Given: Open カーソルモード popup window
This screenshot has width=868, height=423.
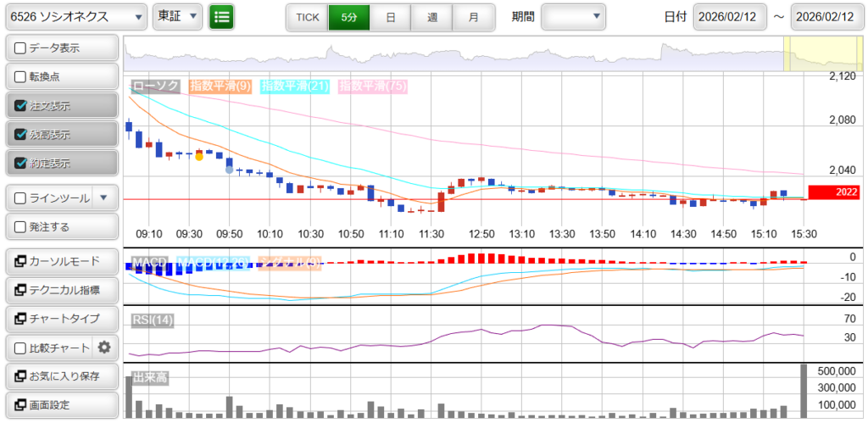Looking at the screenshot, I should pos(60,261).
